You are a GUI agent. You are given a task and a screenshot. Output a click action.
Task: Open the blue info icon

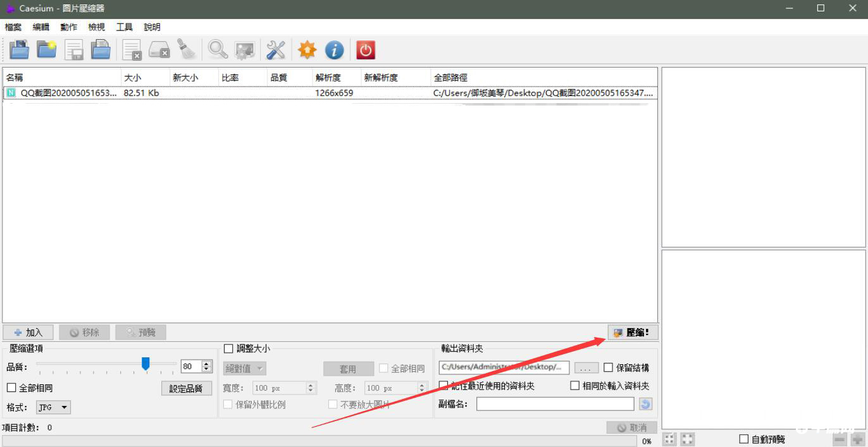tap(334, 49)
